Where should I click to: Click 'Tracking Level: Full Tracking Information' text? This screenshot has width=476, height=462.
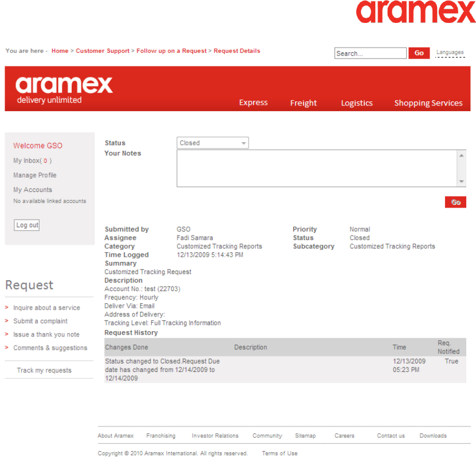[x=163, y=323]
